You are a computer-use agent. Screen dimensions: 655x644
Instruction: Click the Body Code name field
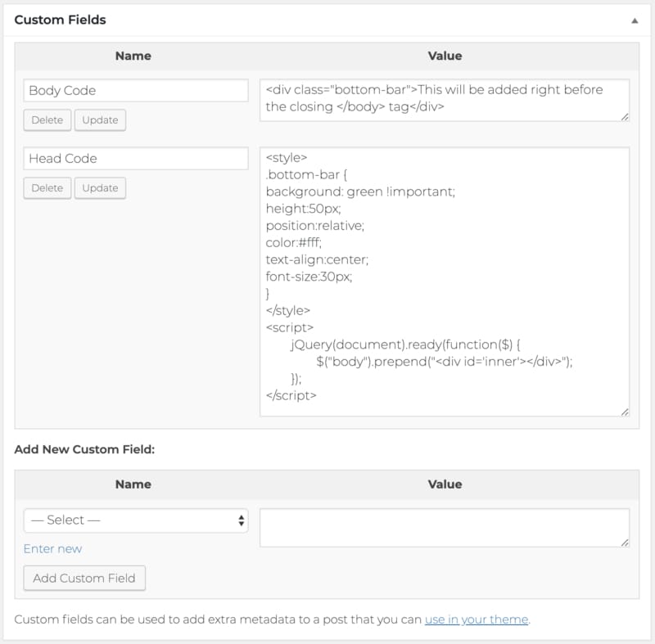(136, 90)
